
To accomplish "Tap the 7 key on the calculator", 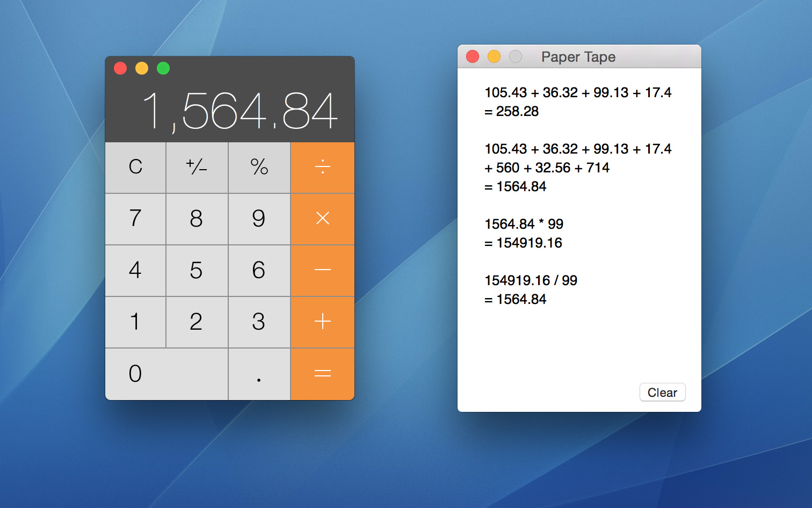I will coord(135,219).
